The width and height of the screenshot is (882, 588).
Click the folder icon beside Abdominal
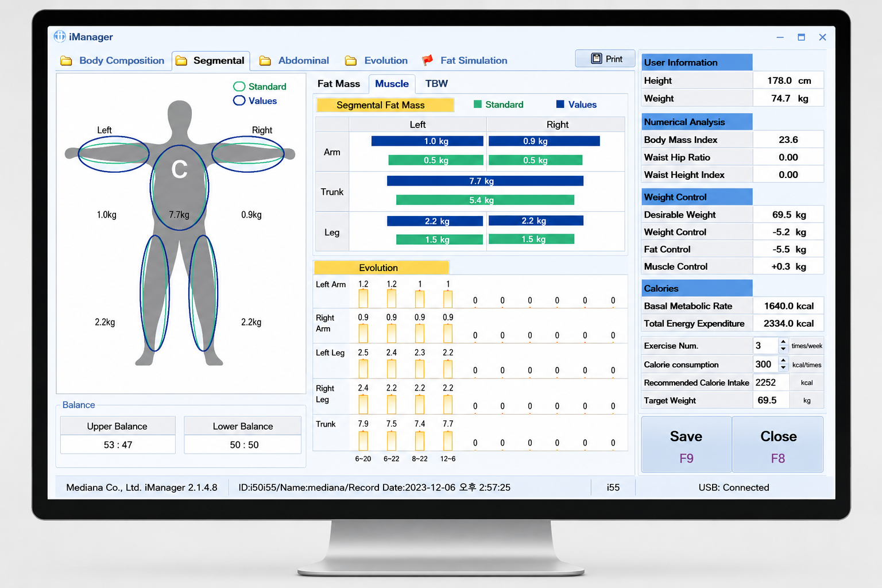tap(265, 60)
